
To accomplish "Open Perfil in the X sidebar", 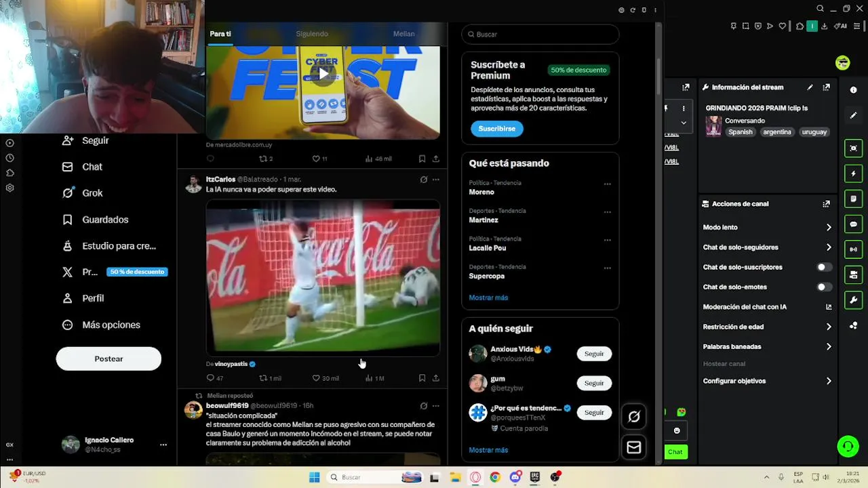I will (x=83, y=298).
